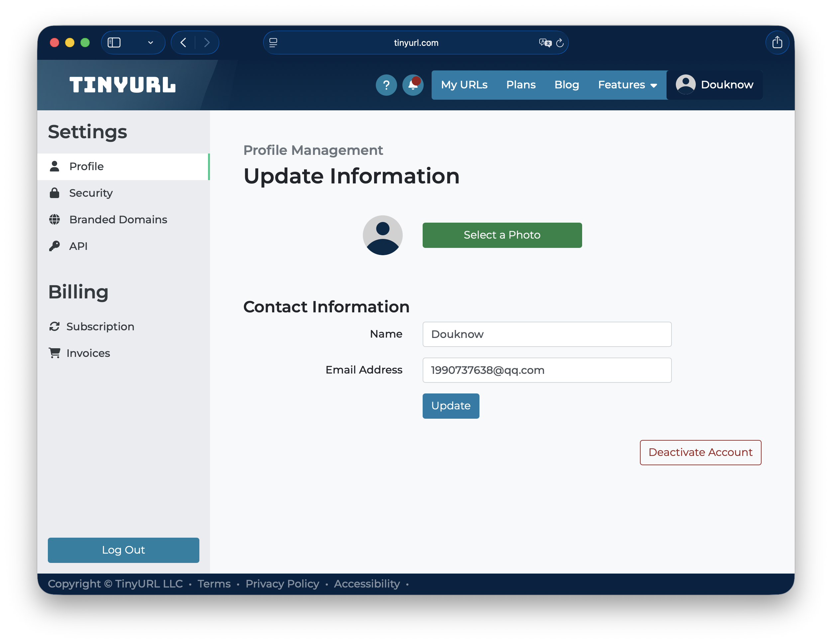Expand the sidebar chevron dropdown in Safari
832x644 pixels.
click(x=151, y=43)
